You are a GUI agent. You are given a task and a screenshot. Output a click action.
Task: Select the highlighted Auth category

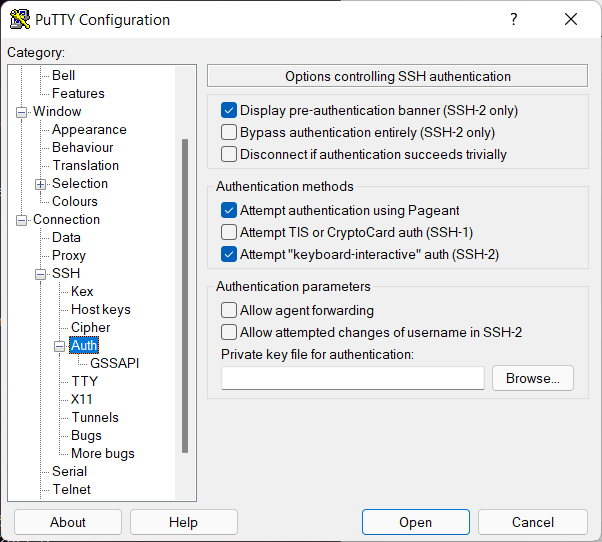tap(84, 345)
